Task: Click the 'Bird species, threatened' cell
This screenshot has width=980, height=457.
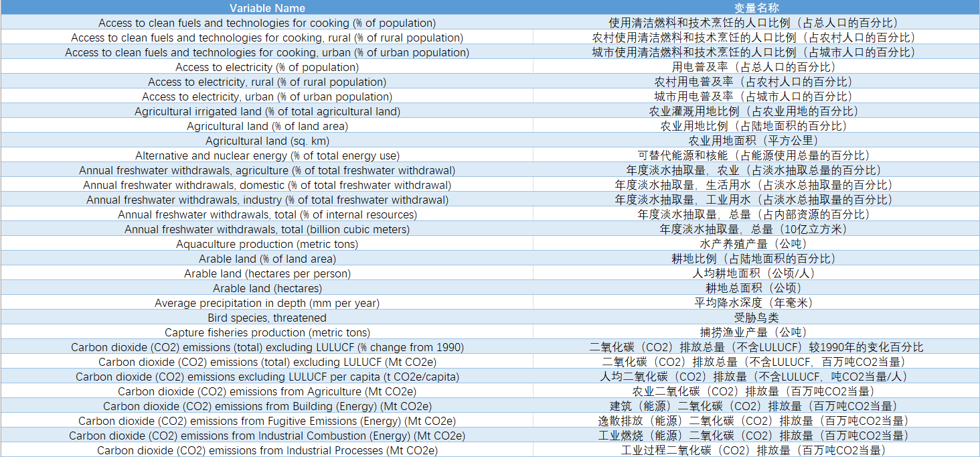Action: (x=267, y=318)
